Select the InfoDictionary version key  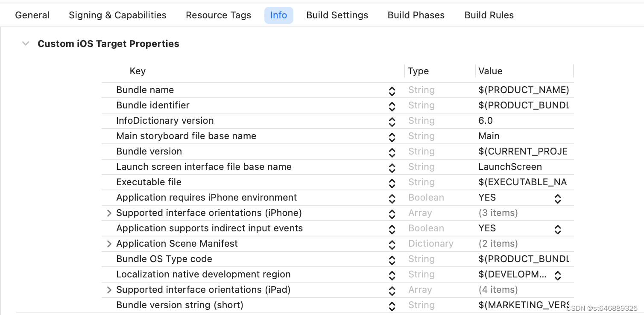165,121
